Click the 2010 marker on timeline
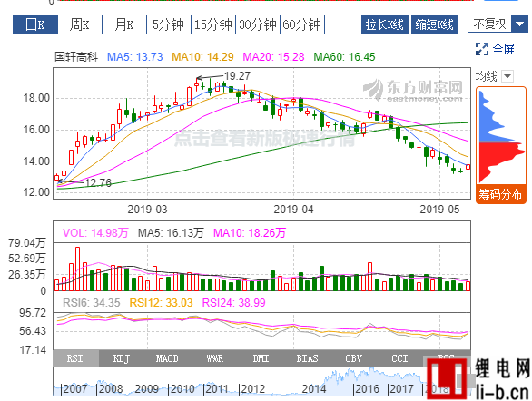 pyautogui.click(x=182, y=389)
